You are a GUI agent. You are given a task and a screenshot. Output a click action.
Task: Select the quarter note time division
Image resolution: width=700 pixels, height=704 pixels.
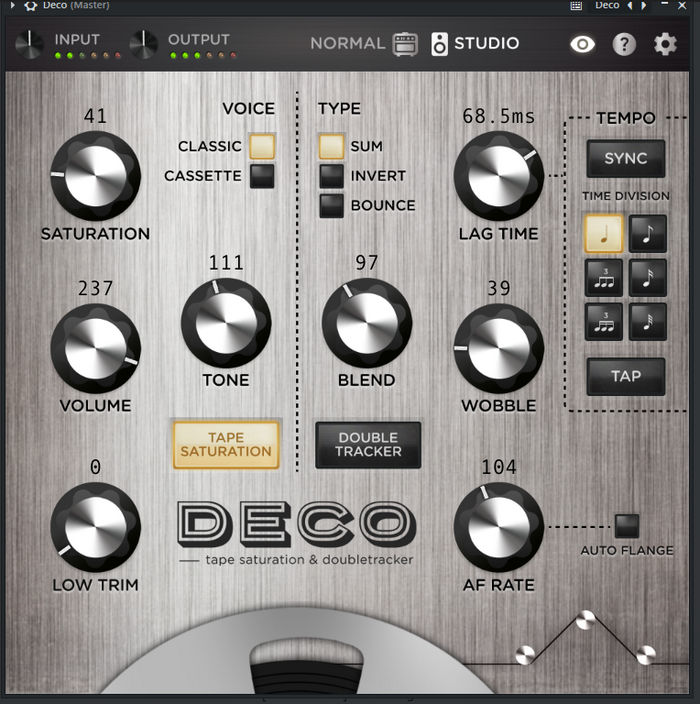603,233
